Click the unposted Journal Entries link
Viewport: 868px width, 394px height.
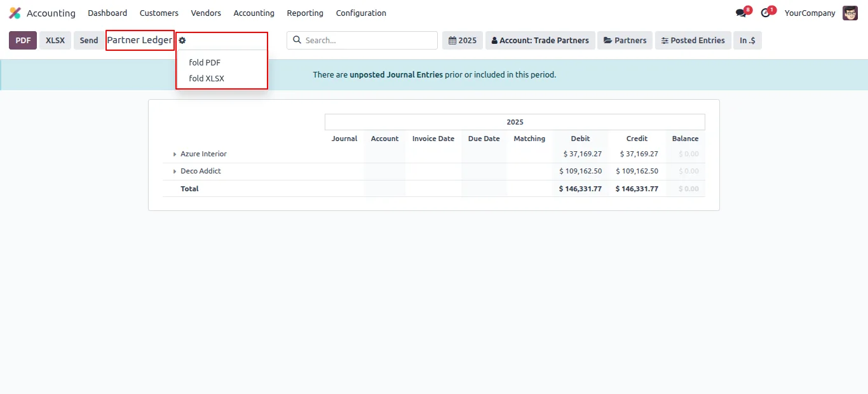[396, 74]
